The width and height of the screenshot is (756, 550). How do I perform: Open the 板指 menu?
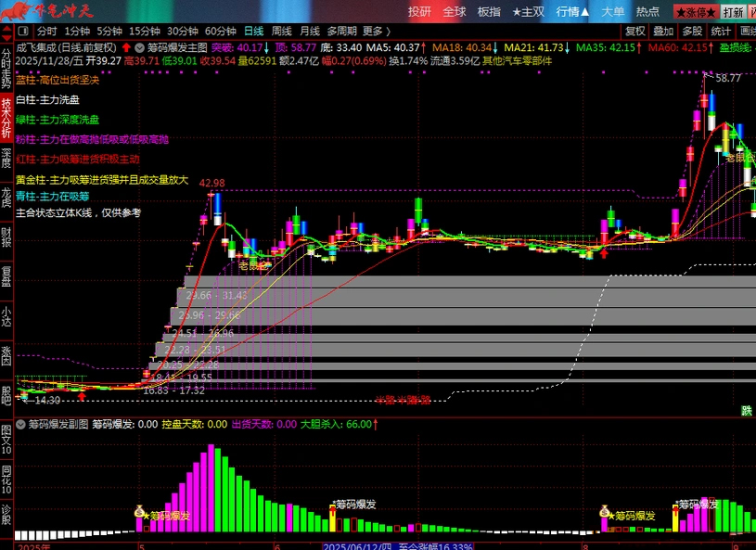click(x=489, y=11)
